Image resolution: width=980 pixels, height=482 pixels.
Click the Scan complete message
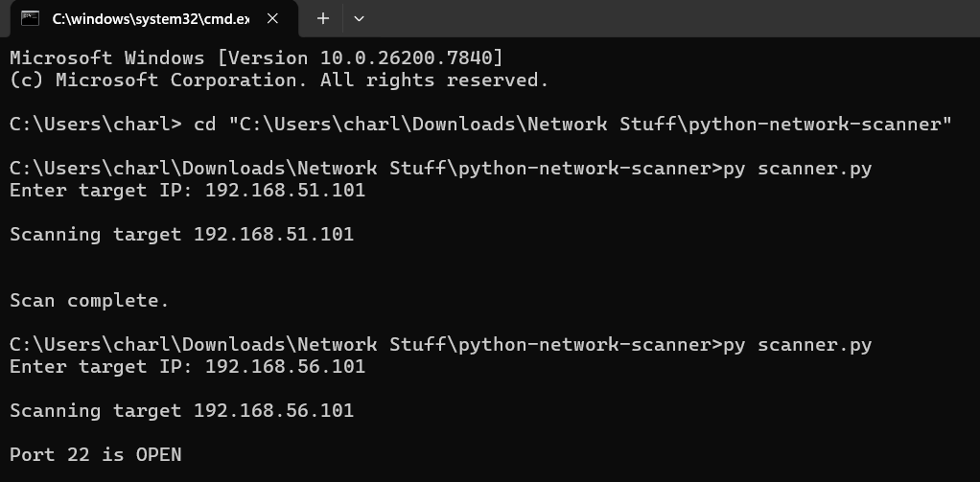[89, 301]
